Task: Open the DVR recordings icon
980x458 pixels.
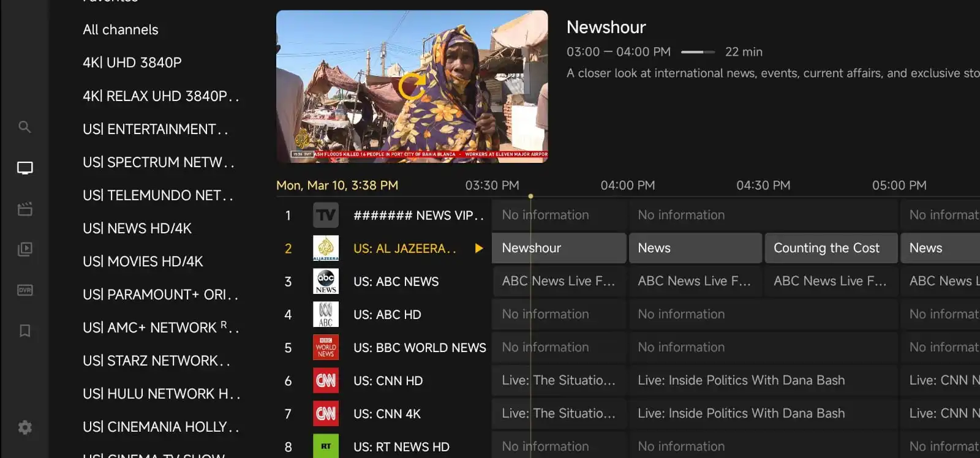Action: (x=24, y=290)
